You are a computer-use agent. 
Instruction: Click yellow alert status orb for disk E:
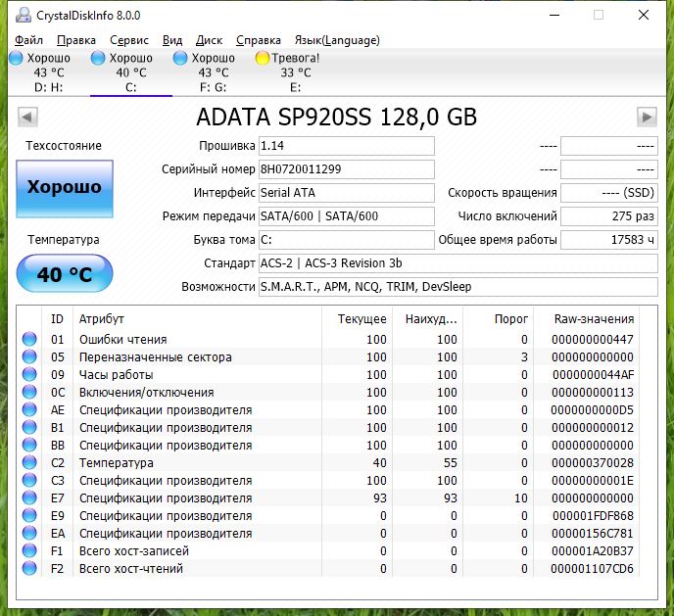click(x=263, y=59)
